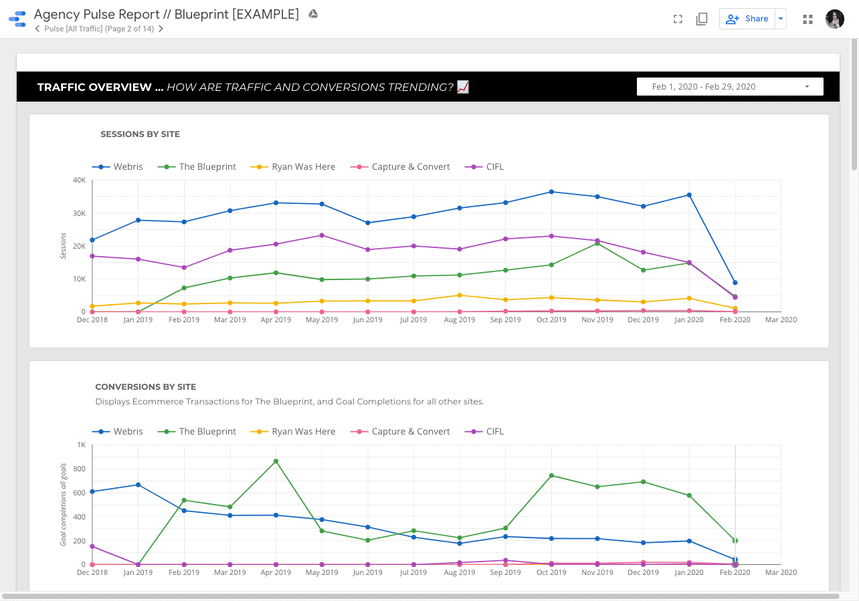The width and height of the screenshot is (859, 601).
Task: Open the Pulse [All Traffic] page selector
Action: (100, 29)
